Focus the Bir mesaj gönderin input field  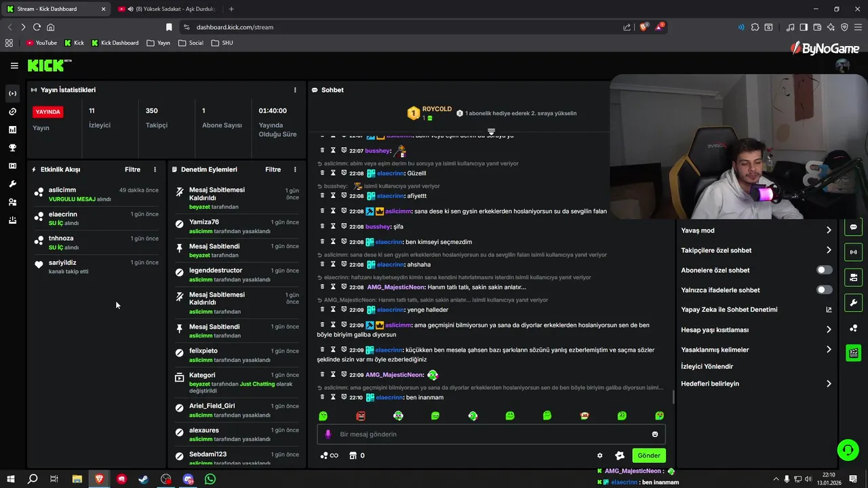[x=491, y=434]
